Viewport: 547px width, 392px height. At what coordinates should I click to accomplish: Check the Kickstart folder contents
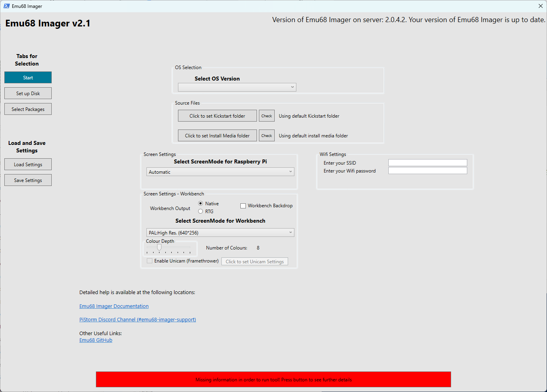(266, 116)
